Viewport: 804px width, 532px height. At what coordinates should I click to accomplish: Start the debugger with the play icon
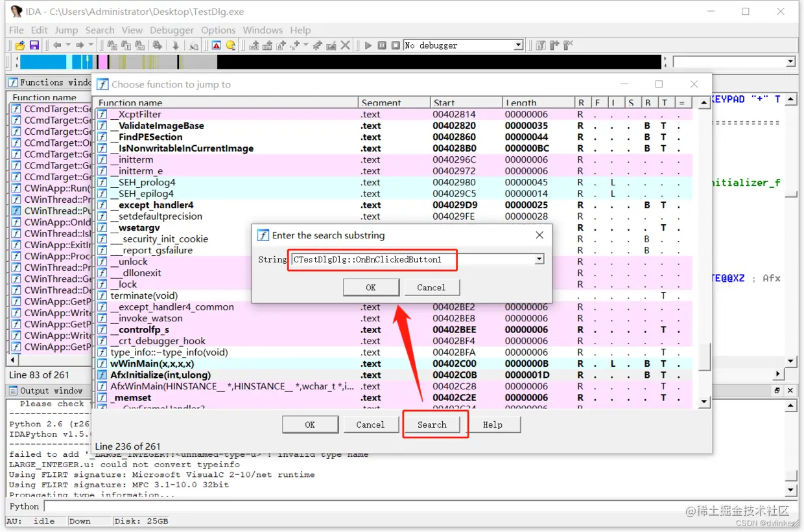[368, 45]
